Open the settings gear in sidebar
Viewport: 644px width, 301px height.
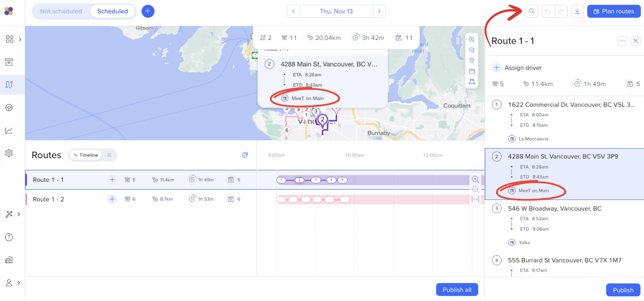tap(9, 153)
